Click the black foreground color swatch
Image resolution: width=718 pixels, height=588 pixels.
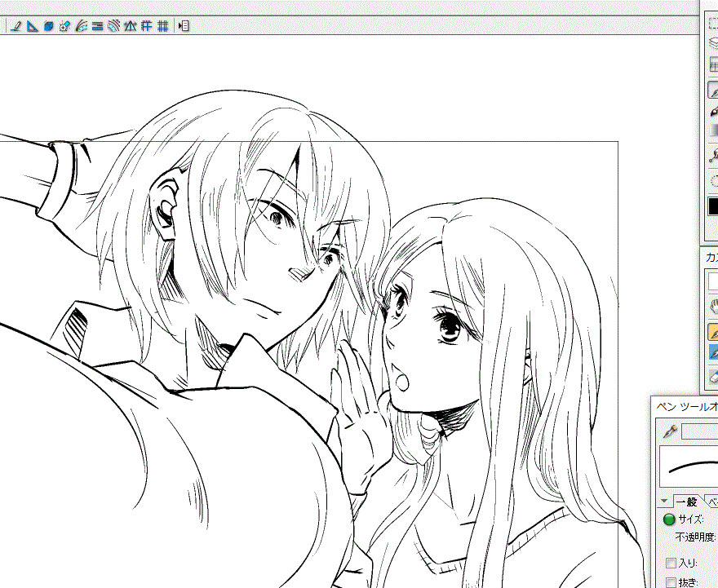(x=713, y=206)
